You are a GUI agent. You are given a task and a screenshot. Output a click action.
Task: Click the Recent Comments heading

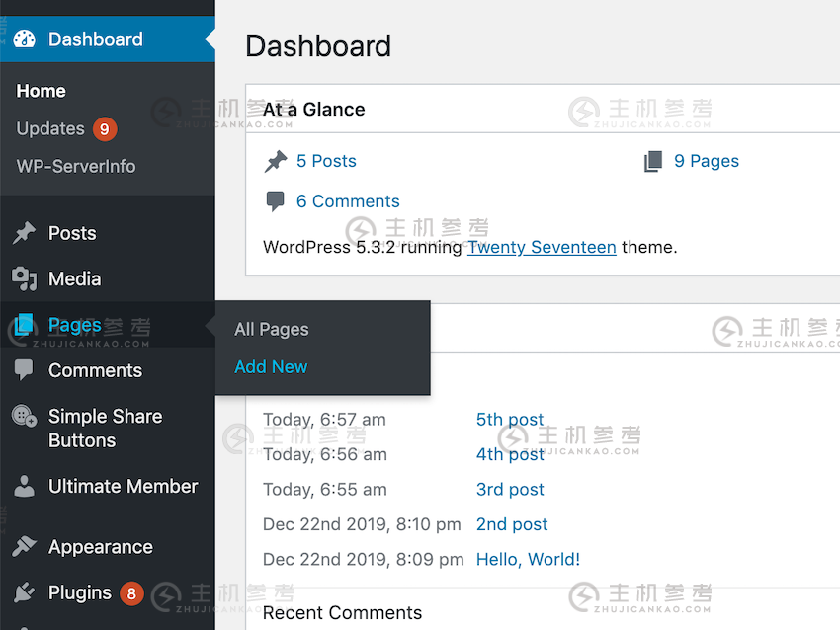(342, 613)
